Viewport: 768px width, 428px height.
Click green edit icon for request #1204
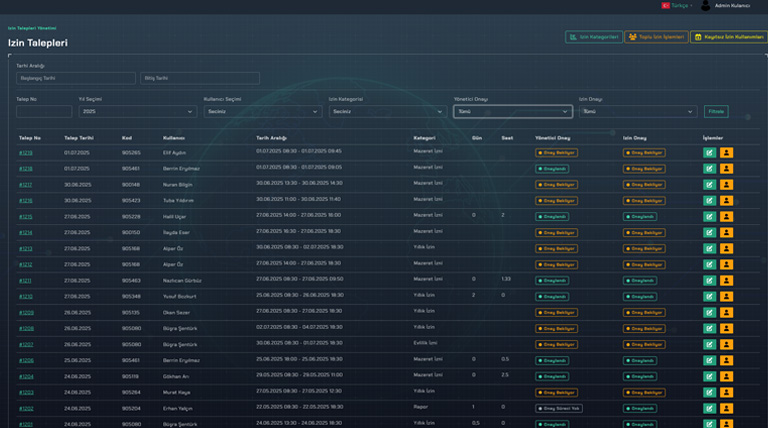point(709,377)
